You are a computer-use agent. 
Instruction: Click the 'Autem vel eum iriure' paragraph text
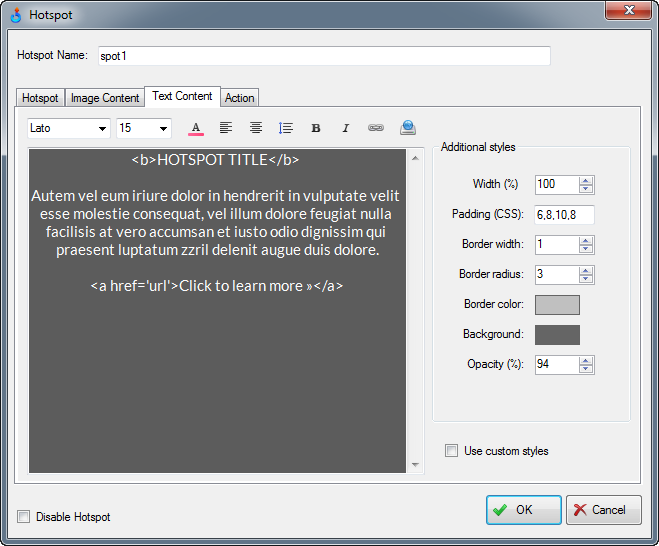(216, 223)
